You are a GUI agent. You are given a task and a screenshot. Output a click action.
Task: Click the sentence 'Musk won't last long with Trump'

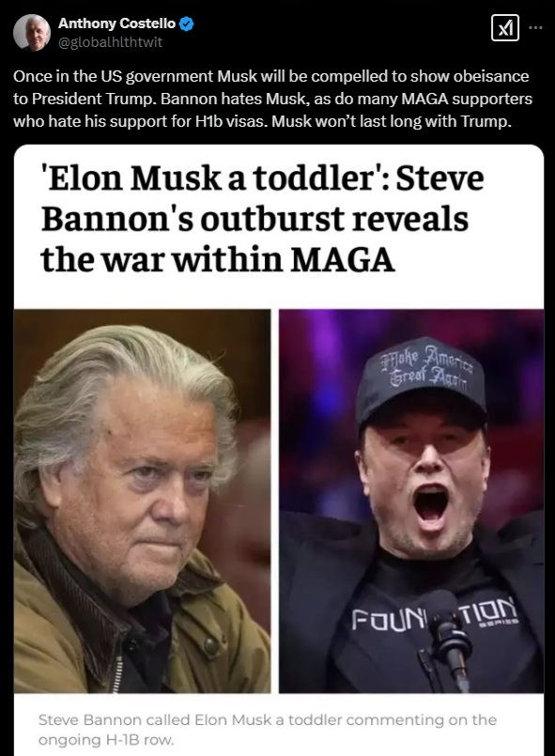[391, 121]
